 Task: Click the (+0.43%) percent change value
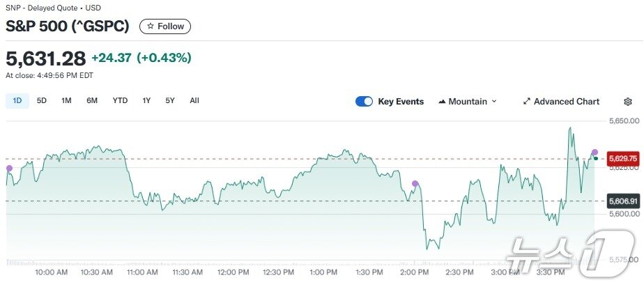coord(164,59)
